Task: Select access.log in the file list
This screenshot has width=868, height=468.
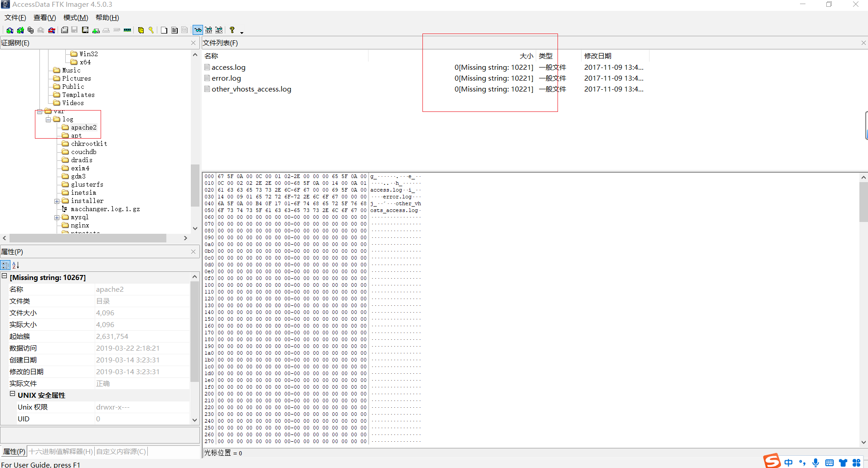Action: [228, 68]
